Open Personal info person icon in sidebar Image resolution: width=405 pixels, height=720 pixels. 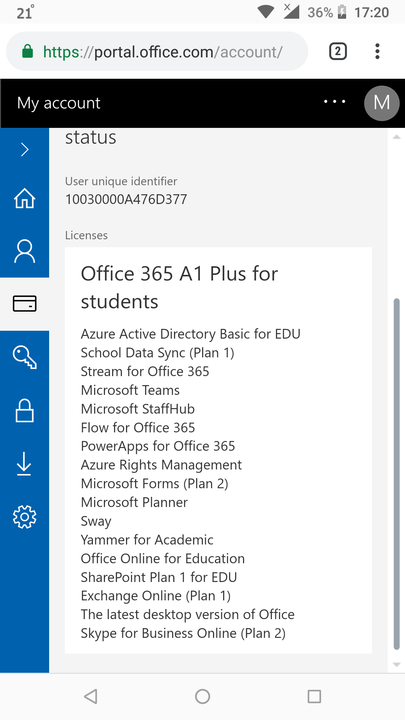click(x=25, y=251)
